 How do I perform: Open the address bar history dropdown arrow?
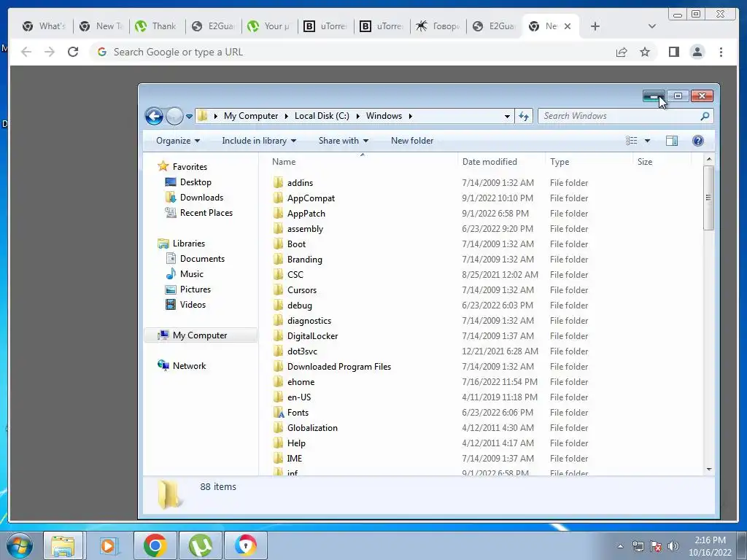[507, 116]
